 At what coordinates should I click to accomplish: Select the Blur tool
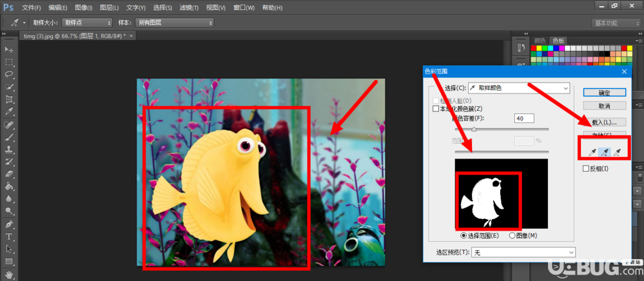(x=8, y=199)
